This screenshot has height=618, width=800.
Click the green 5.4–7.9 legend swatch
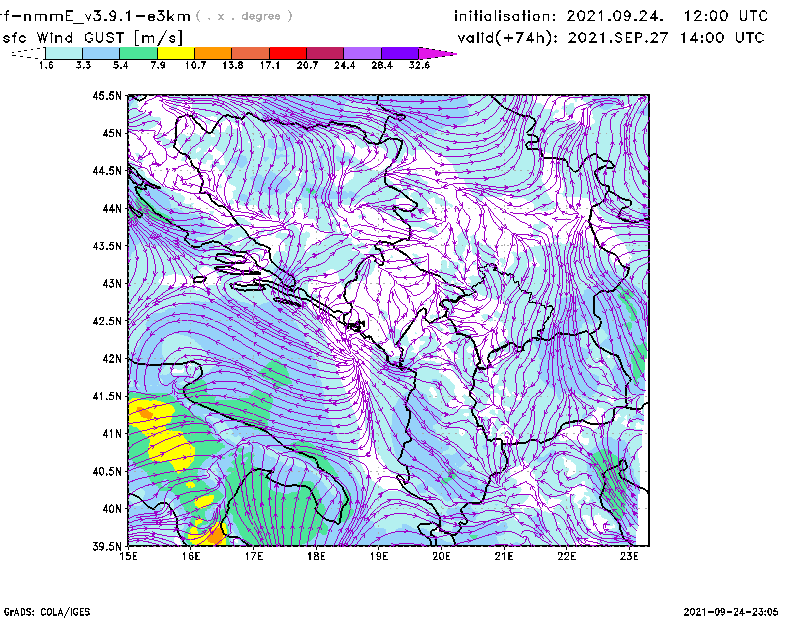[x=139, y=53]
